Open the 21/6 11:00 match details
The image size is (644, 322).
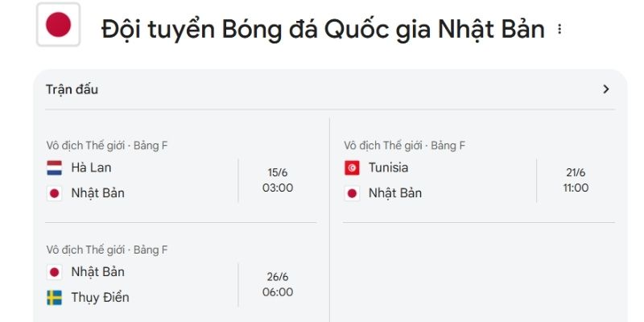tap(576, 180)
